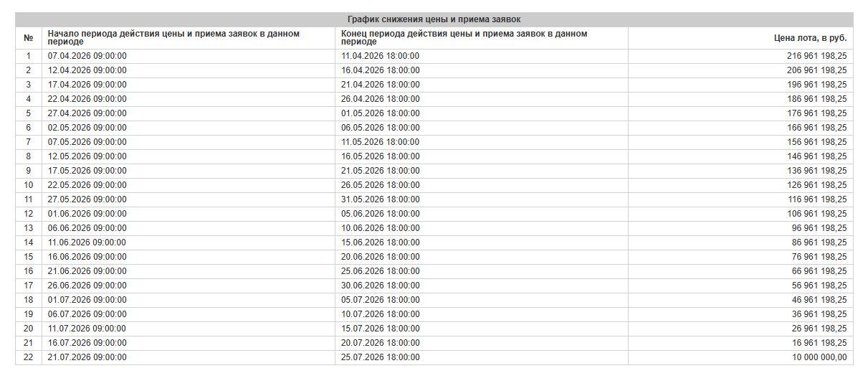Select start date 11.07.2026 09:00:00 cell
The image size is (868, 391).
click(x=87, y=329)
